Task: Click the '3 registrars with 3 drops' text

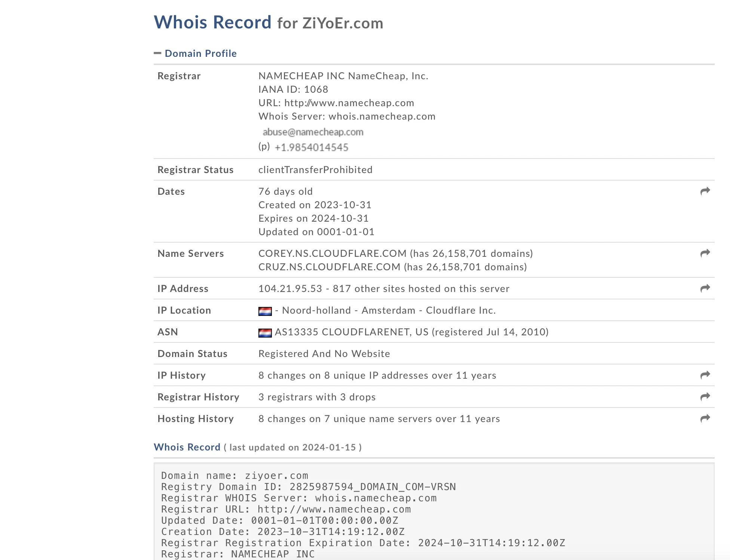Action: pos(317,397)
